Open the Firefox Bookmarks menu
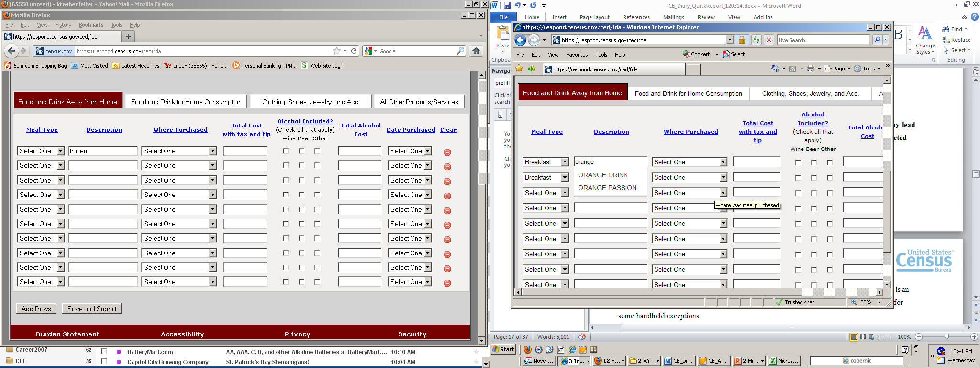This screenshot has width=980, height=368. click(91, 25)
